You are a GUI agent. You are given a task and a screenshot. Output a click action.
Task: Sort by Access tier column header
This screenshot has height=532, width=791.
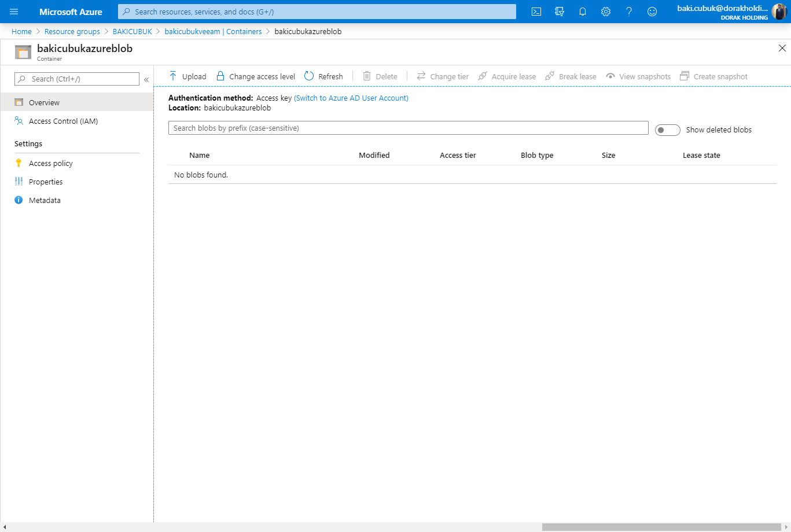[x=458, y=155]
